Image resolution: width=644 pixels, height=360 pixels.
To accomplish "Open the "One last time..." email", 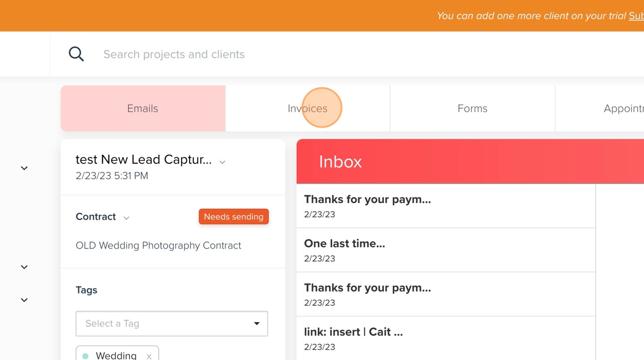I will (344, 250).
